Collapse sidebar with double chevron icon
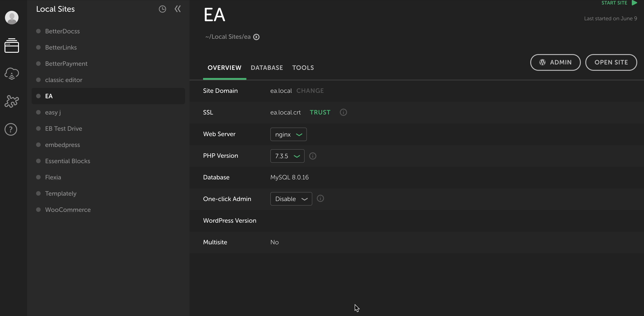The width and height of the screenshot is (644, 316). [x=178, y=9]
